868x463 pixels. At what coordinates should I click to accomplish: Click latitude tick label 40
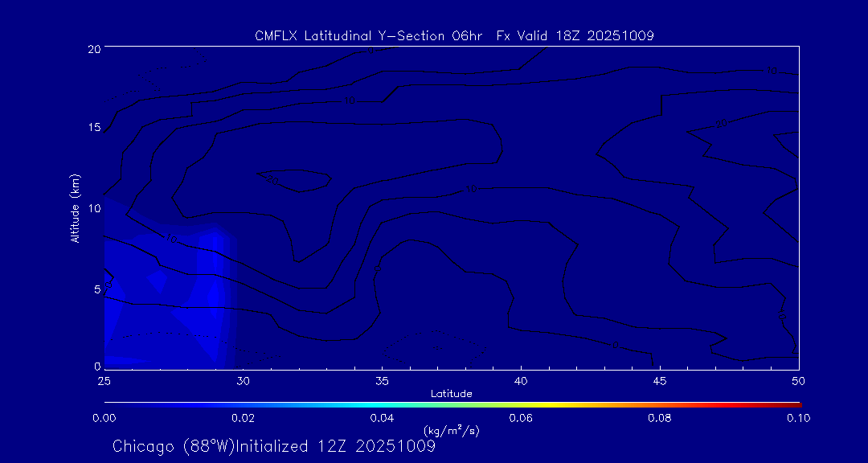[521, 380]
